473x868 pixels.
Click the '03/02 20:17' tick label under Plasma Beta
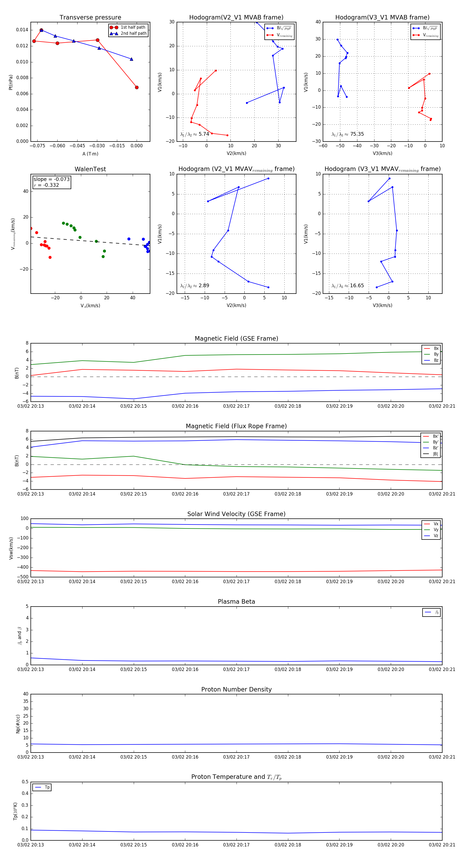(236, 669)
